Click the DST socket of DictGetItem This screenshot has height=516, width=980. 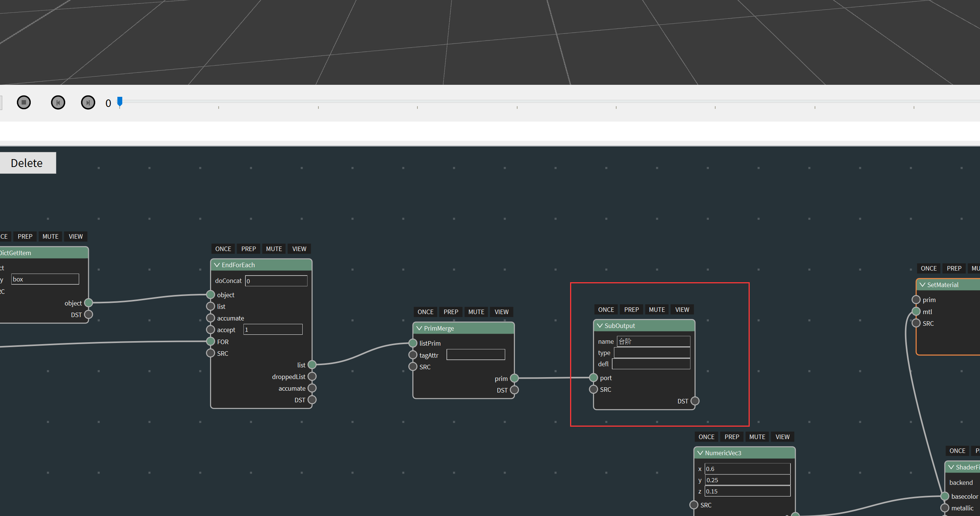coord(88,315)
